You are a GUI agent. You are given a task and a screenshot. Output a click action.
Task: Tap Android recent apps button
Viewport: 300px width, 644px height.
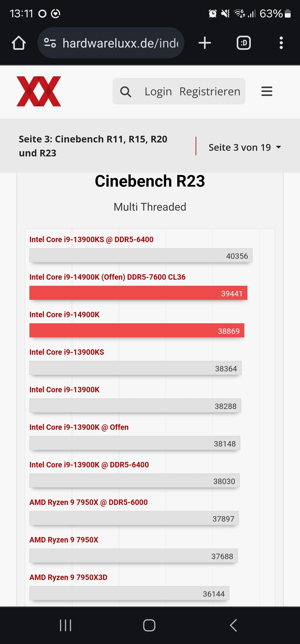point(65,625)
